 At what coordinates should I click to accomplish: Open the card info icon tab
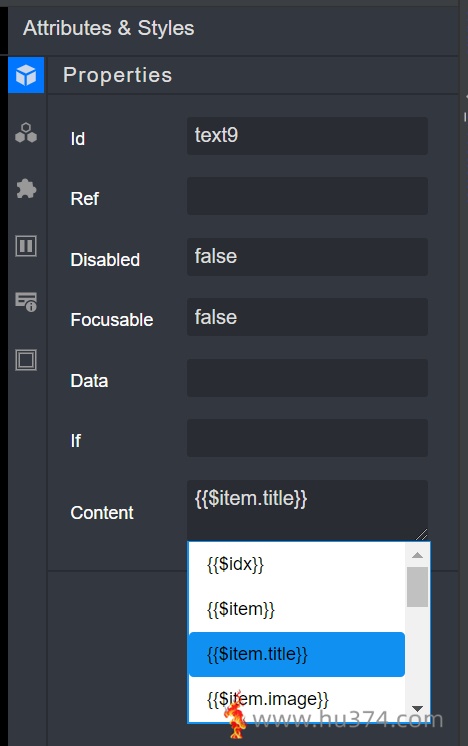coord(26,302)
